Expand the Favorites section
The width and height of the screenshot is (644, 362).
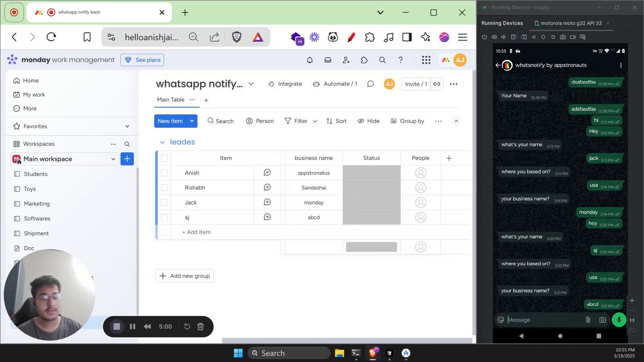[127, 126]
